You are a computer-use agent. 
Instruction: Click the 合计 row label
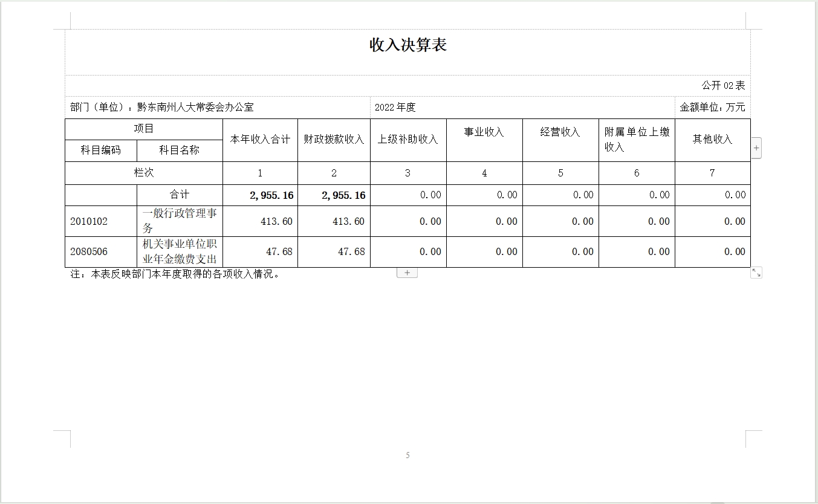click(180, 194)
